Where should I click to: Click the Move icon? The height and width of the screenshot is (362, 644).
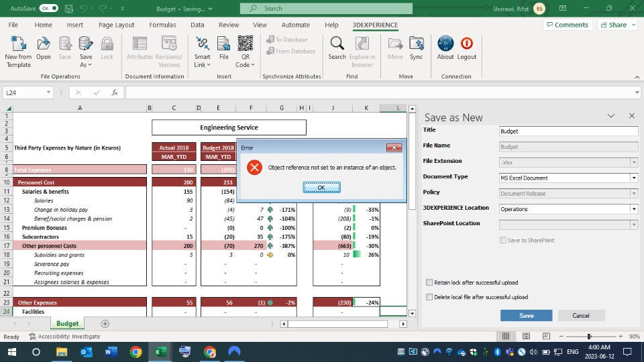click(395, 44)
